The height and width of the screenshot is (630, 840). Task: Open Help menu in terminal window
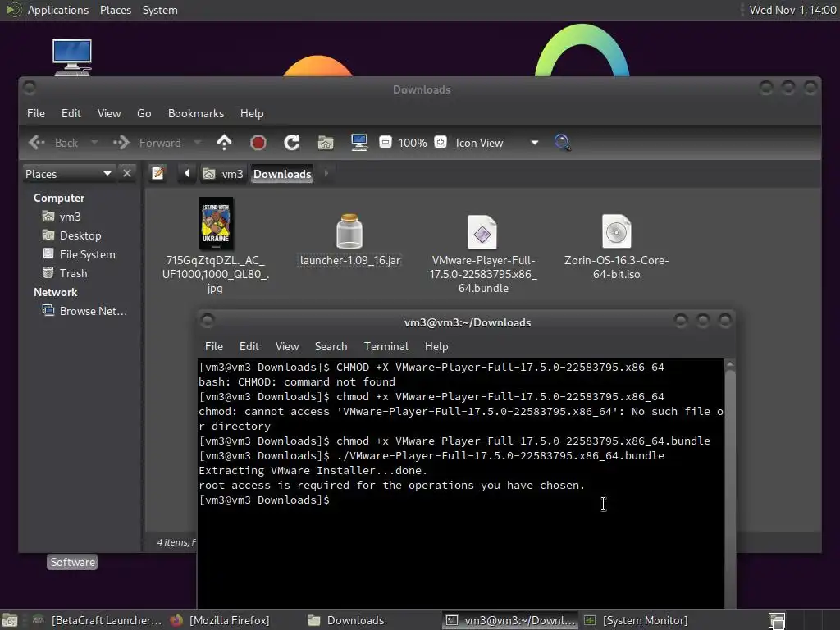436,347
